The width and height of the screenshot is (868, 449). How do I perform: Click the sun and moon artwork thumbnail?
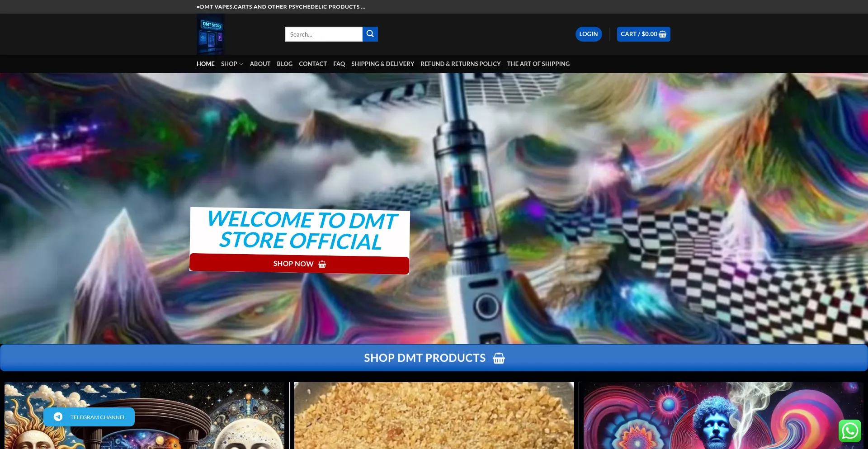[145, 416]
